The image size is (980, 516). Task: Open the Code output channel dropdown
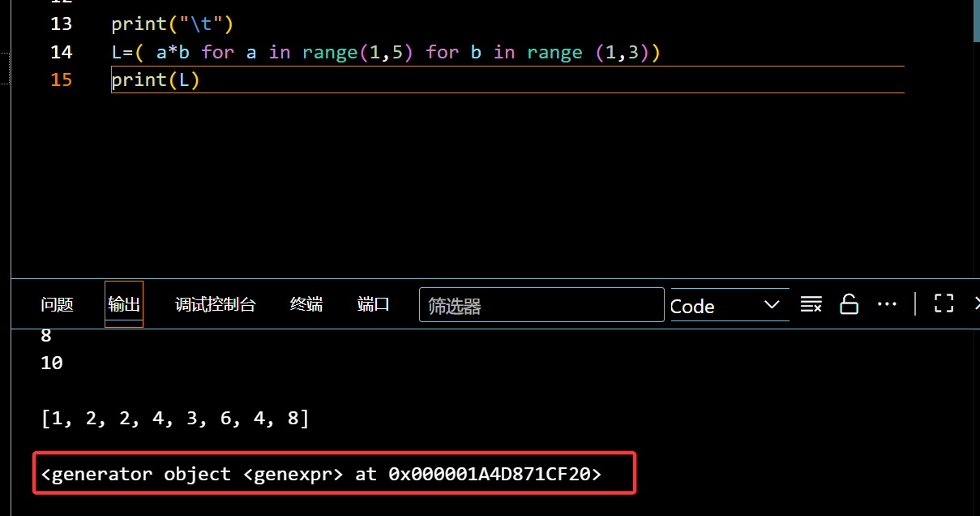coord(730,306)
